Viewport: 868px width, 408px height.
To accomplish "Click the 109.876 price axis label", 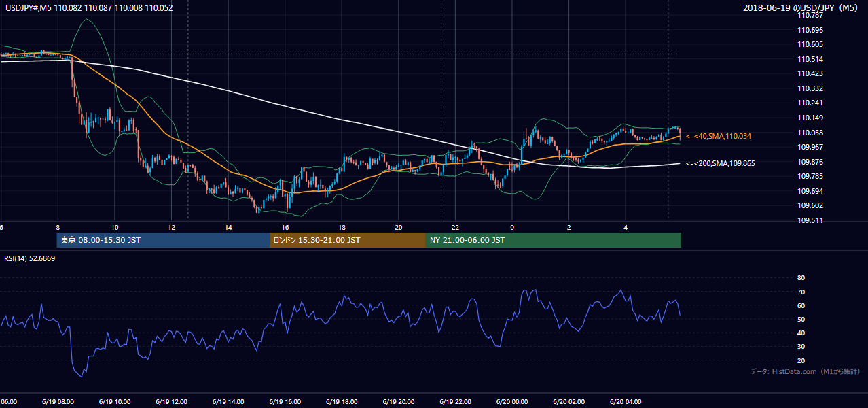I will click(x=810, y=162).
